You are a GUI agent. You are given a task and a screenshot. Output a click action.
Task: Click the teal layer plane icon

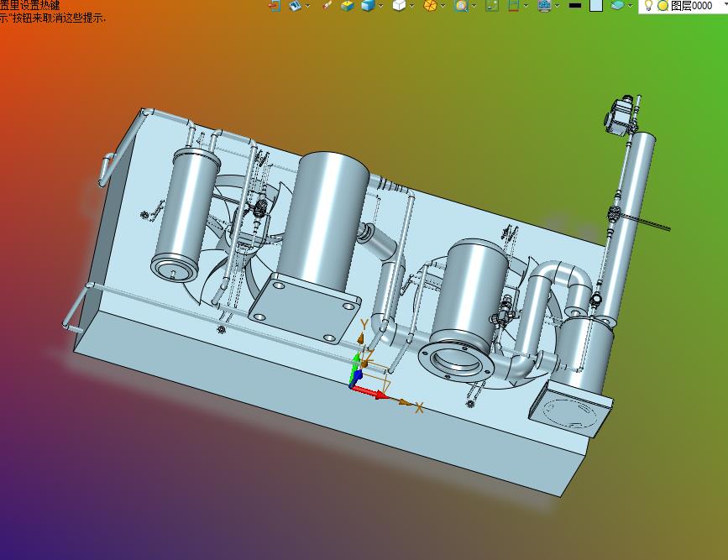coord(617,5)
